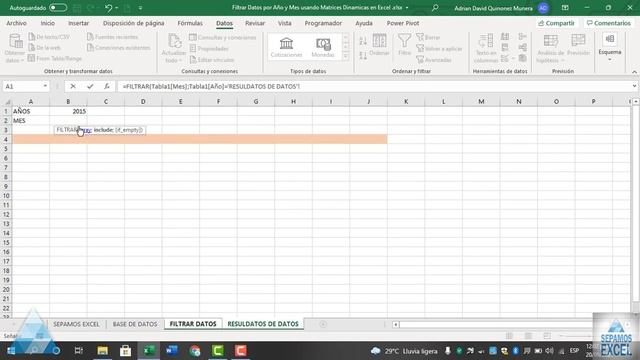The height and width of the screenshot is (360, 640).
Task: Open the Name Box dropdown arrow
Action: pos(45,86)
